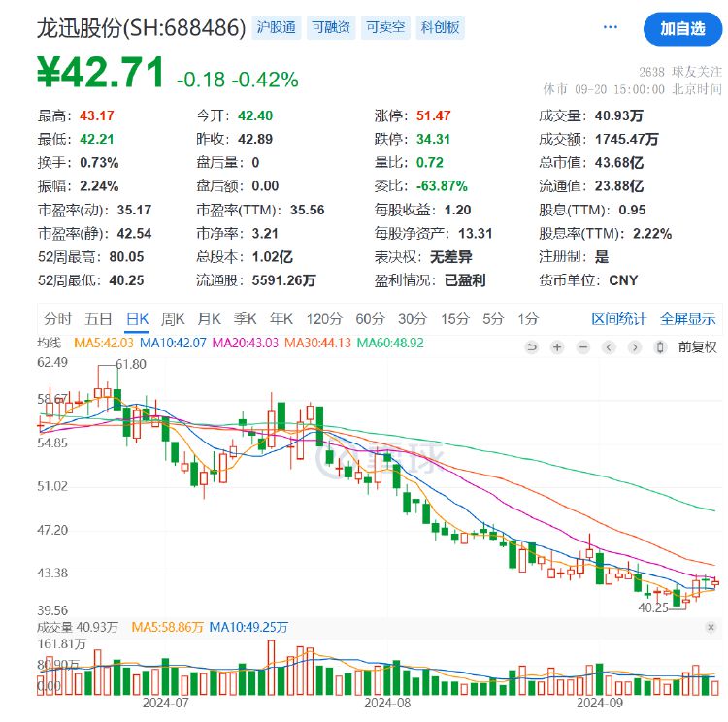
Task: Click the 40.25 low marker on chart
Action: [653, 607]
